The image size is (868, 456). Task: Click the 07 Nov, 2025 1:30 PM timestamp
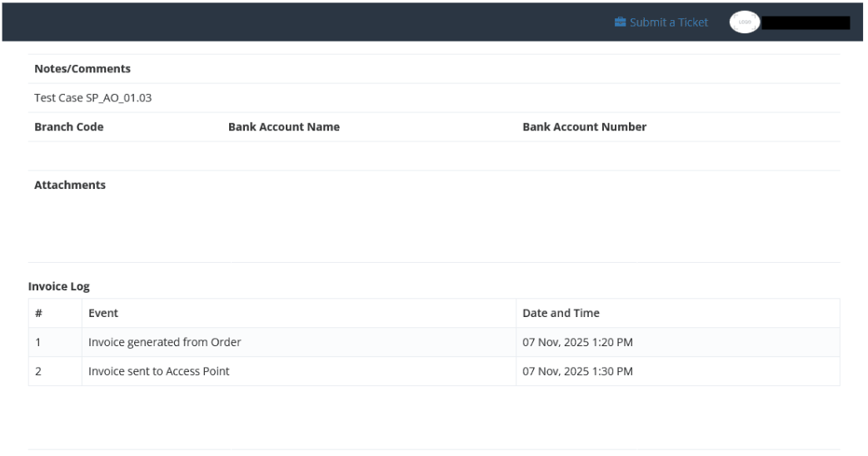(577, 371)
